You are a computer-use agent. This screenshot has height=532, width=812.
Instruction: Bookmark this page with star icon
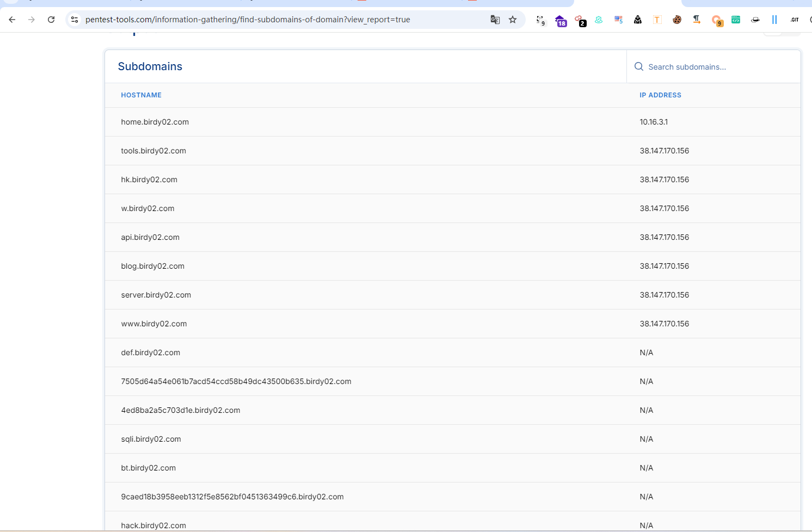pyautogui.click(x=513, y=20)
